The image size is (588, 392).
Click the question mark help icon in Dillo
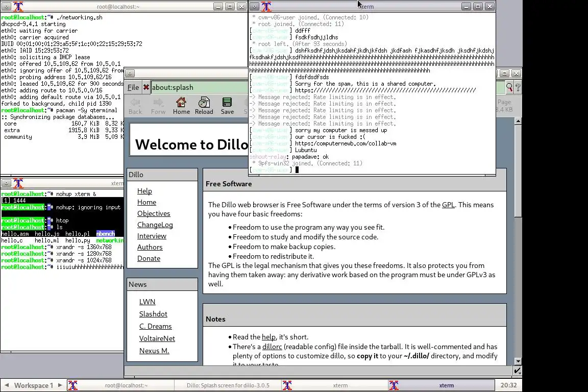[518, 87]
